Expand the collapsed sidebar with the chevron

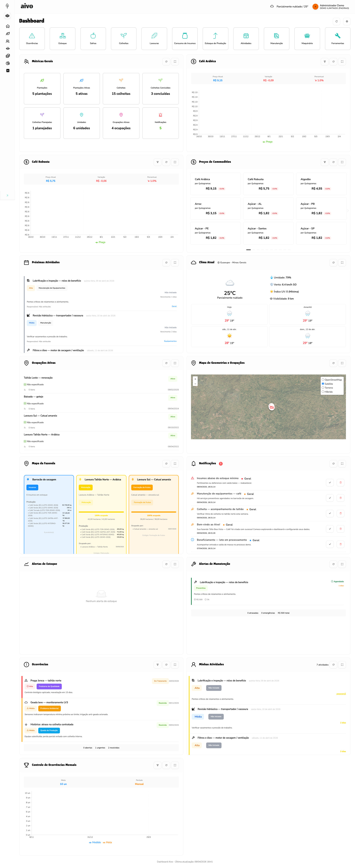click(x=7, y=195)
